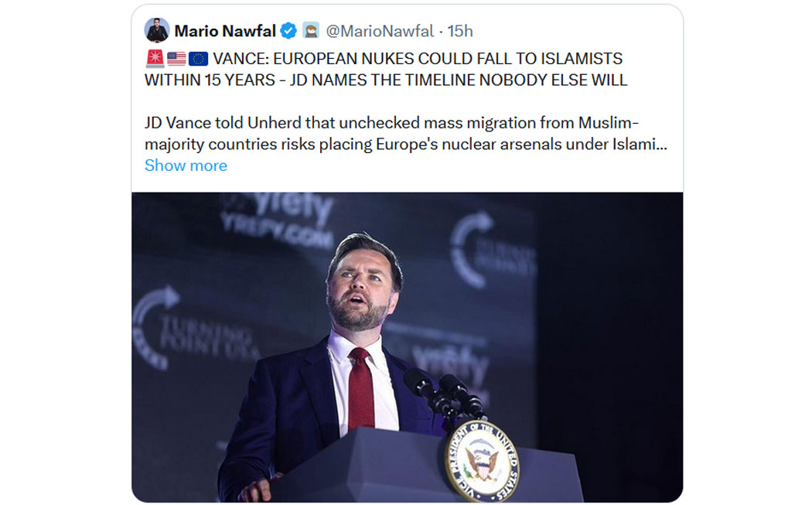Click the affiliation badge beside the verified checkmark

click(x=311, y=31)
